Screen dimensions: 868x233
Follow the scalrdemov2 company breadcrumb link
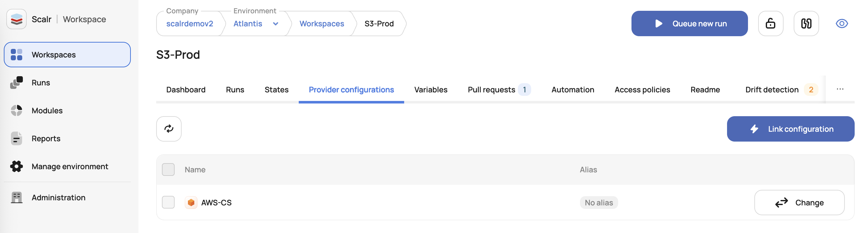click(x=190, y=24)
